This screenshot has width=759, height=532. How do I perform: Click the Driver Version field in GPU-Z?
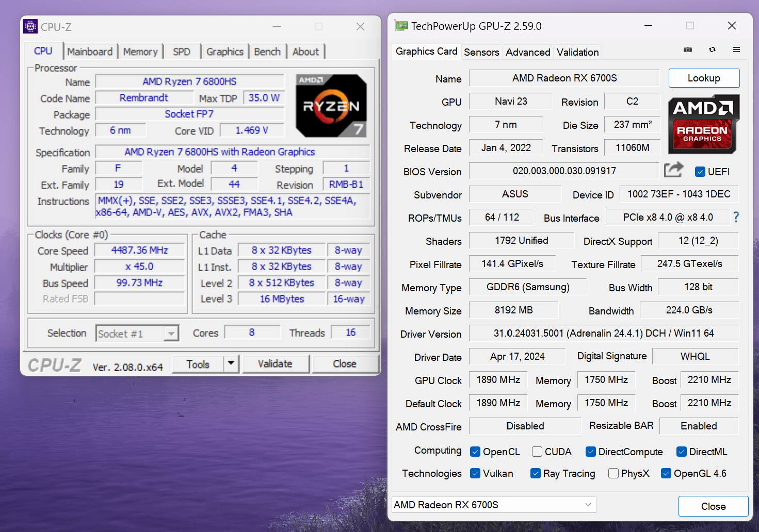[x=604, y=333]
